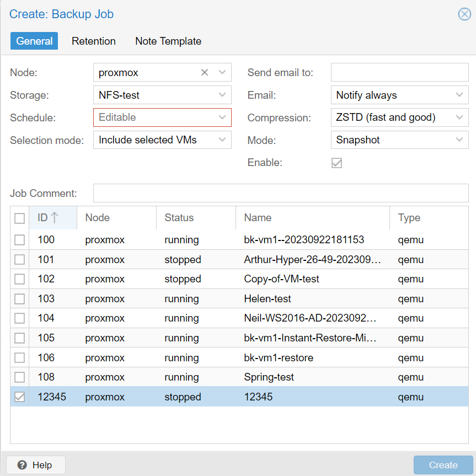476x476 pixels.
Task: Sort table by Type column header
Action: 429,218
